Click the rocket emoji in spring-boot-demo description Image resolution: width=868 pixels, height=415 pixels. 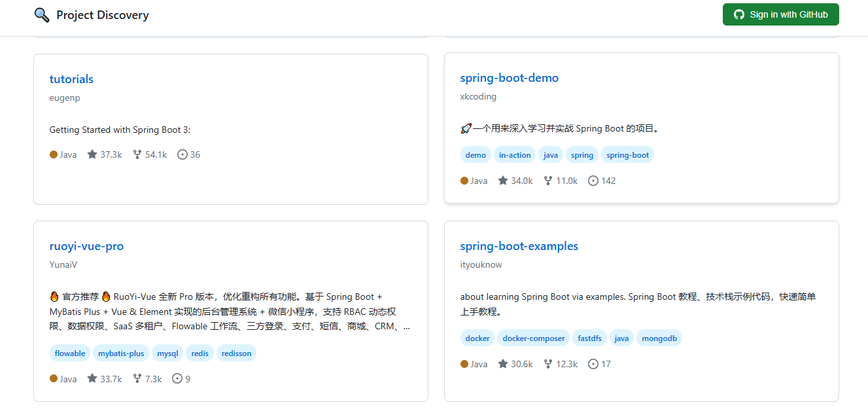466,128
